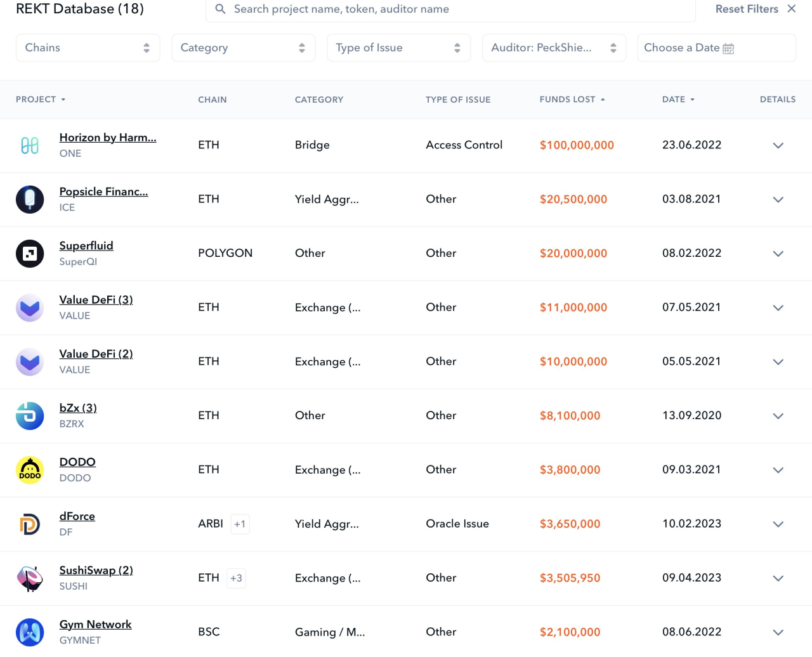
Task: Open the Category filter dropdown
Action: pyautogui.click(x=243, y=48)
